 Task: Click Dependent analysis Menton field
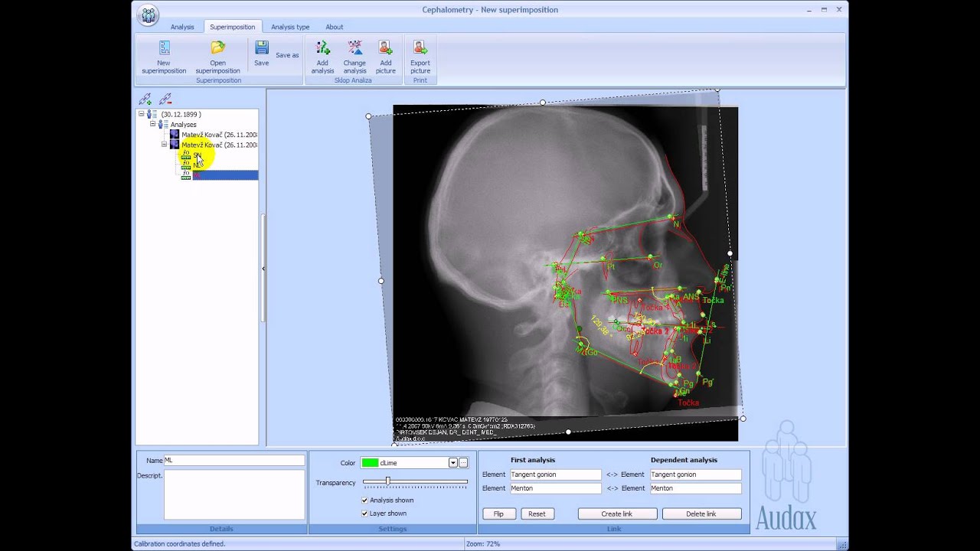tap(695, 488)
